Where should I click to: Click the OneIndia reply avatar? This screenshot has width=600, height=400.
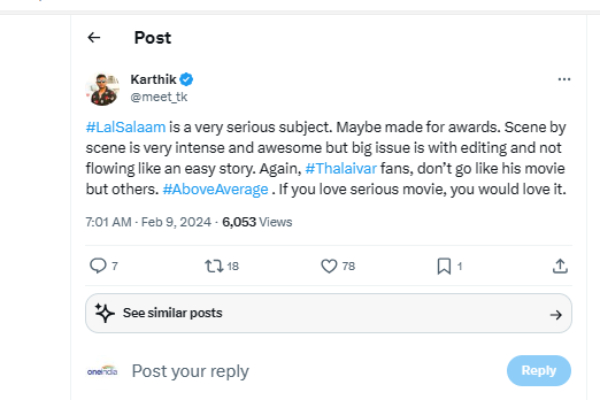(103, 371)
